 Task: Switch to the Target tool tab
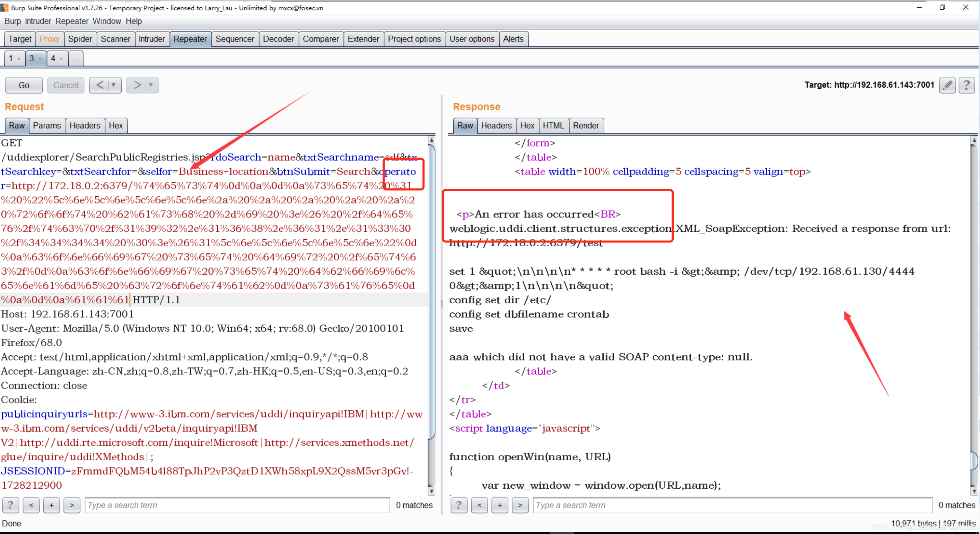(x=20, y=39)
